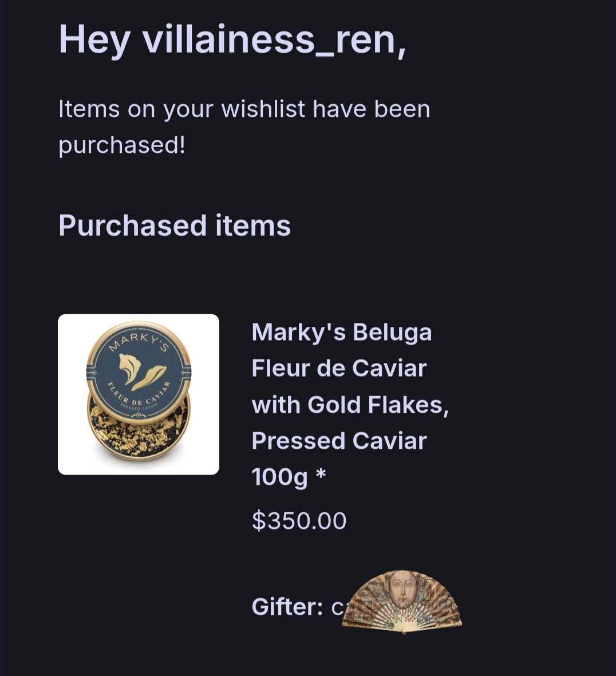Click the "Gifter:" label
616x676 pixels.
[287, 607]
